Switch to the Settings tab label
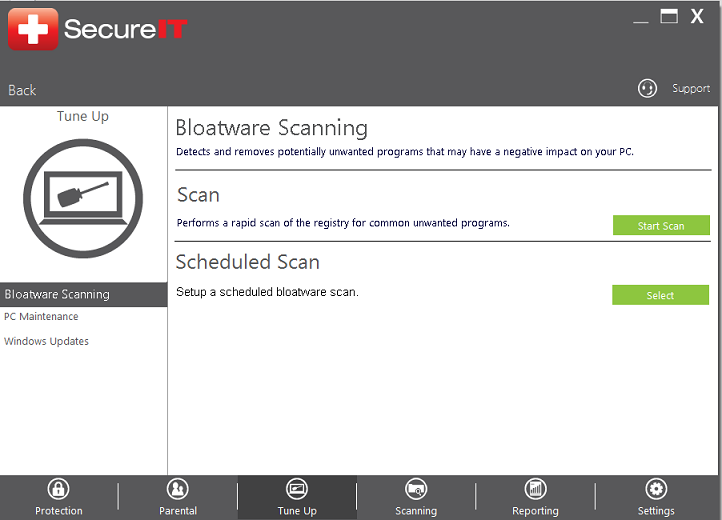The width and height of the screenshot is (722, 520). click(x=656, y=511)
